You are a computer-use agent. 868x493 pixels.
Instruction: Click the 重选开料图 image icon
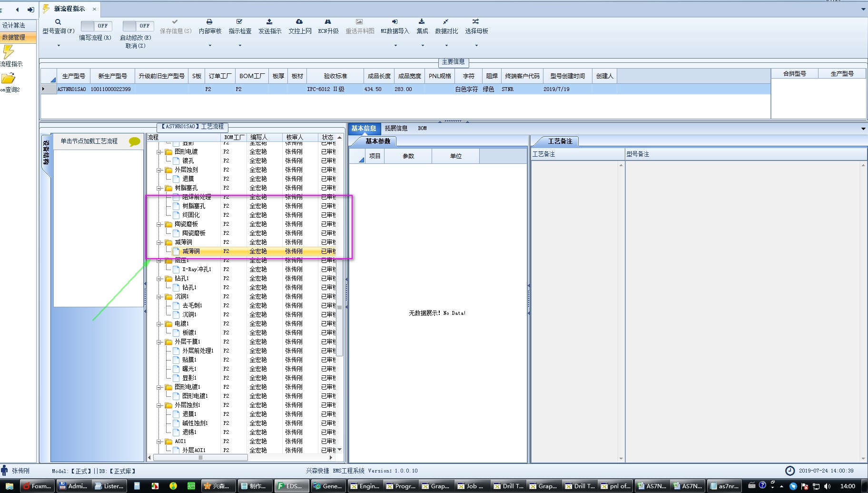coord(359,22)
